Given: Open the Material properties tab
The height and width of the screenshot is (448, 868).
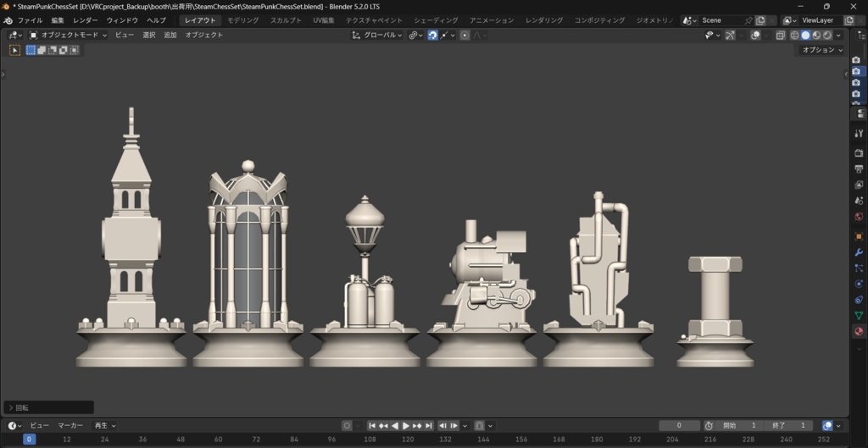Looking at the screenshot, I should point(859,331).
